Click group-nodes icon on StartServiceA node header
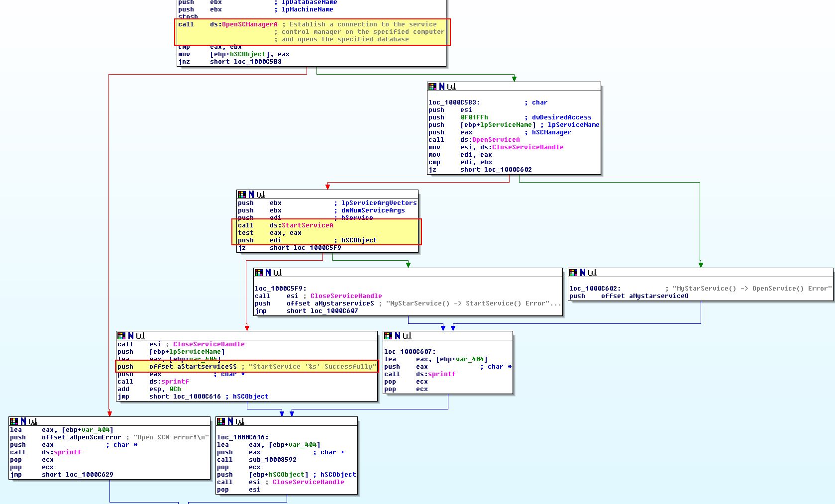 pos(261,195)
